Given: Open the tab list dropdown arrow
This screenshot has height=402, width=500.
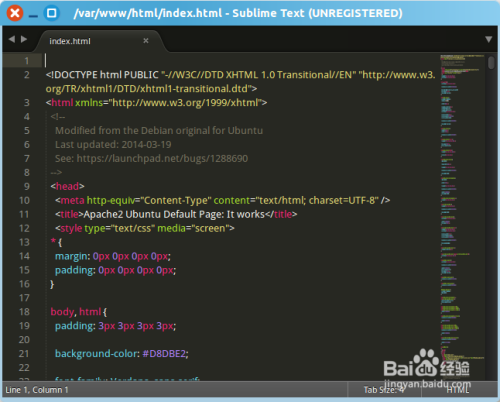Looking at the screenshot, I should (488, 39).
